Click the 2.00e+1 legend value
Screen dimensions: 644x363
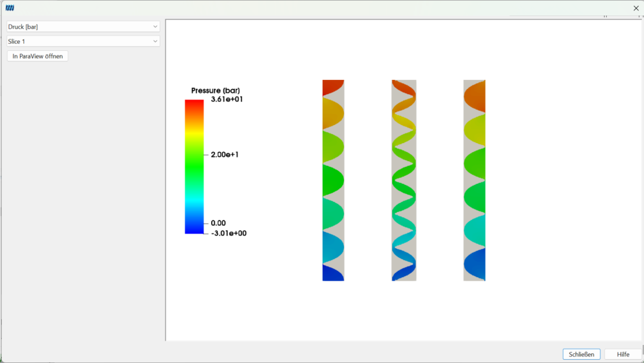click(225, 155)
